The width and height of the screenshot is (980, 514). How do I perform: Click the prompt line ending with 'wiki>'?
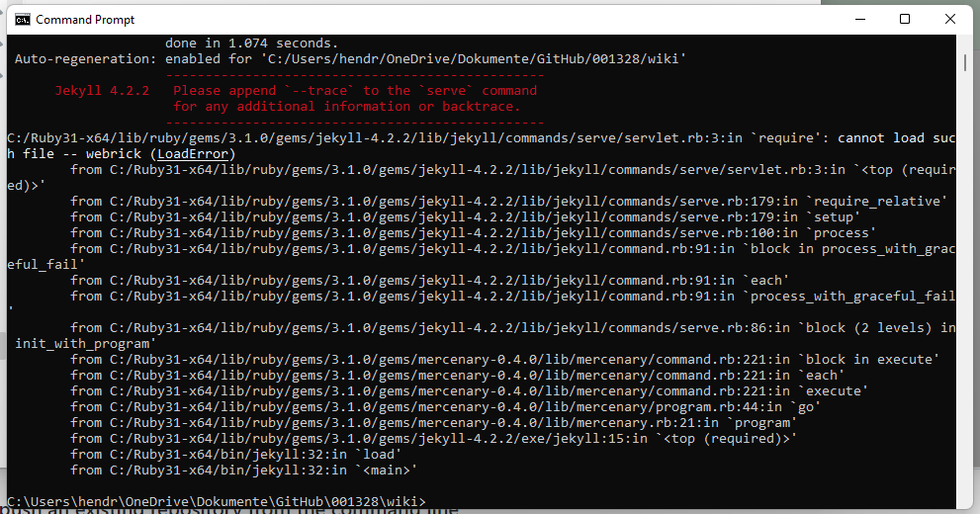coord(217,501)
